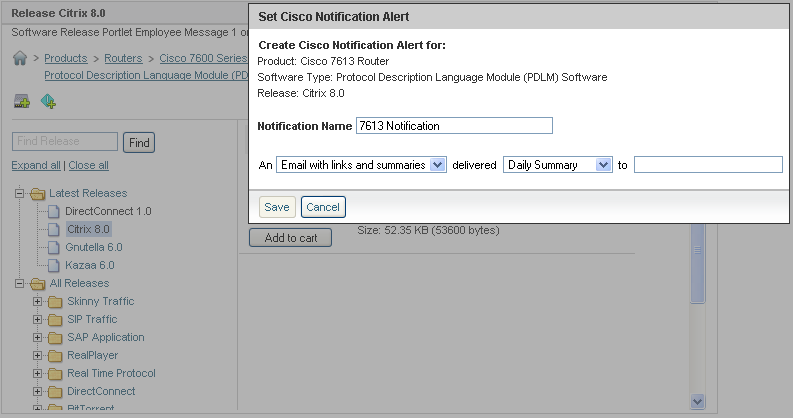This screenshot has height=420, width=793.
Task: Click Save in notification alert dialog
Action: coord(277,207)
